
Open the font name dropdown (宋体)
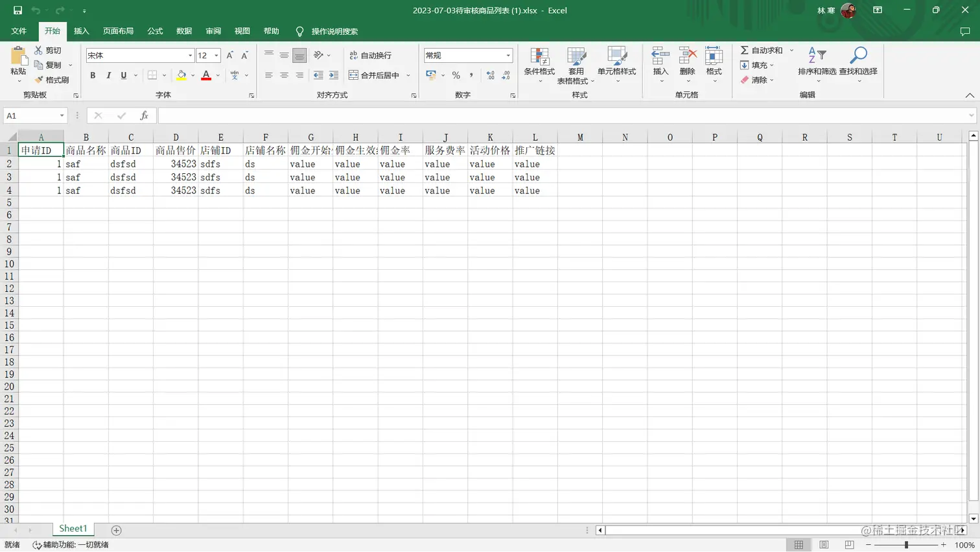[x=190, y=56]
